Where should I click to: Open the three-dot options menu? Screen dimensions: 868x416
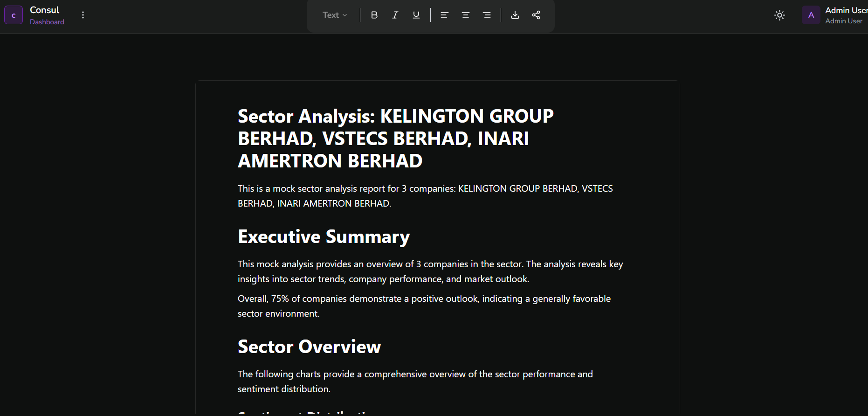83,15
